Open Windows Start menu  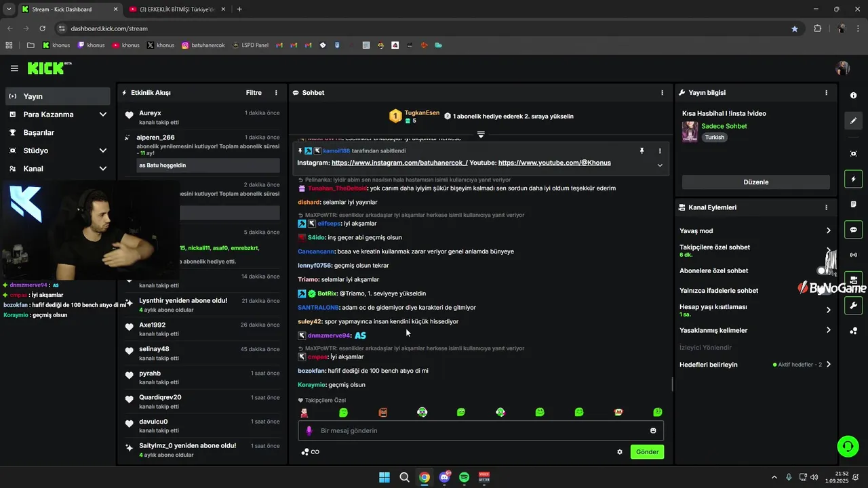coord(384,477)
